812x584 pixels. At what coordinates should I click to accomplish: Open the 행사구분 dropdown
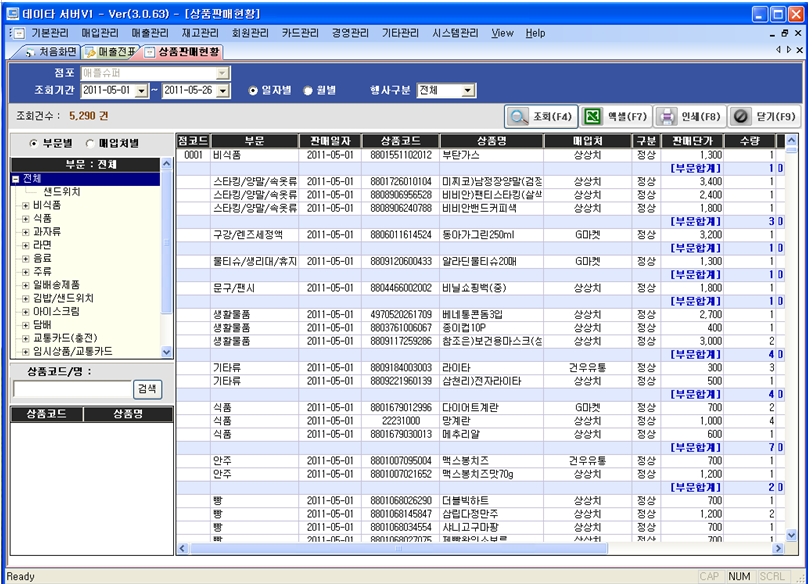point(469,91)
